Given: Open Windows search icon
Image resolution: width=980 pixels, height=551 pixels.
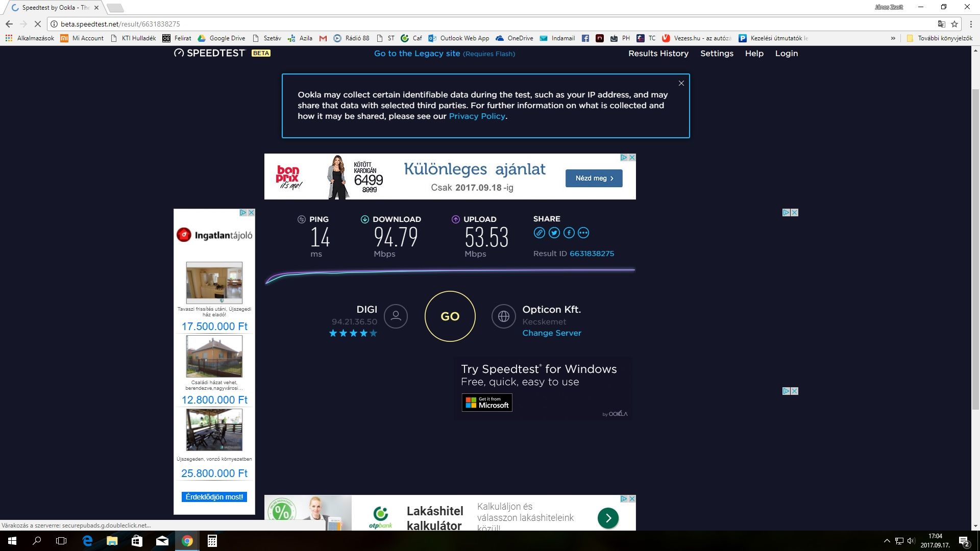Looking at the screenshot, I should (x=37, y=541).
